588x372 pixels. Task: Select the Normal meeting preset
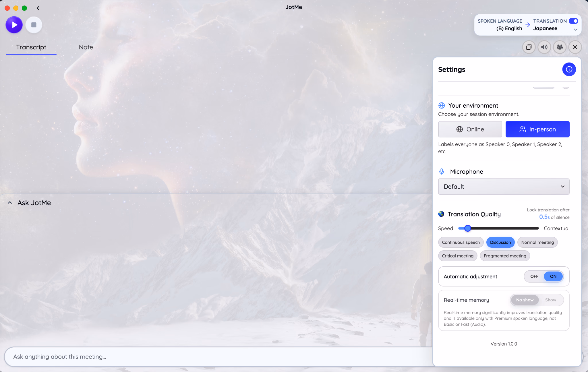tap(537, 242)
